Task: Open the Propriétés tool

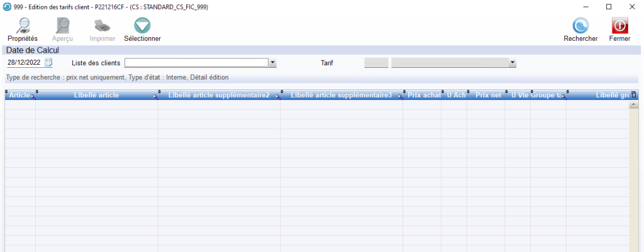Action: (x=23, y=26)
